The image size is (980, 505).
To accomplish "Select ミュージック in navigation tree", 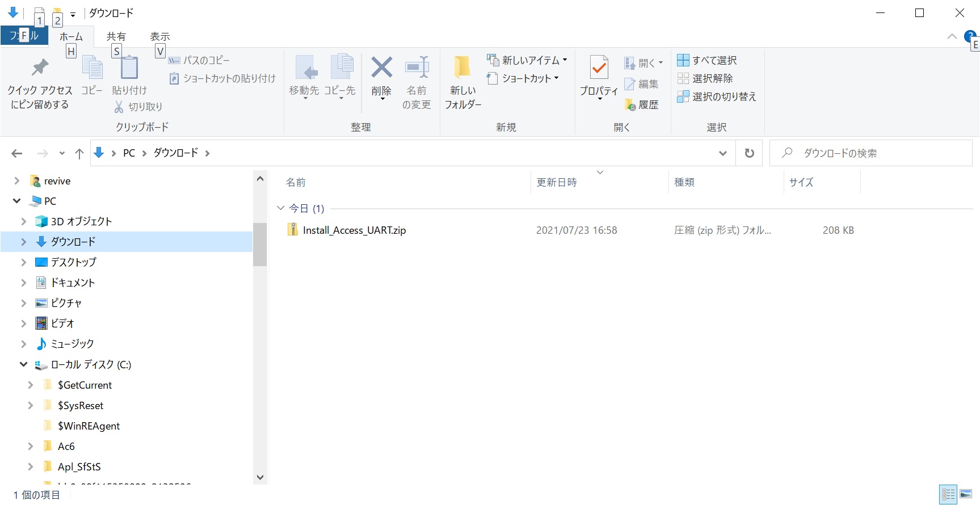I will coord(72,344).
